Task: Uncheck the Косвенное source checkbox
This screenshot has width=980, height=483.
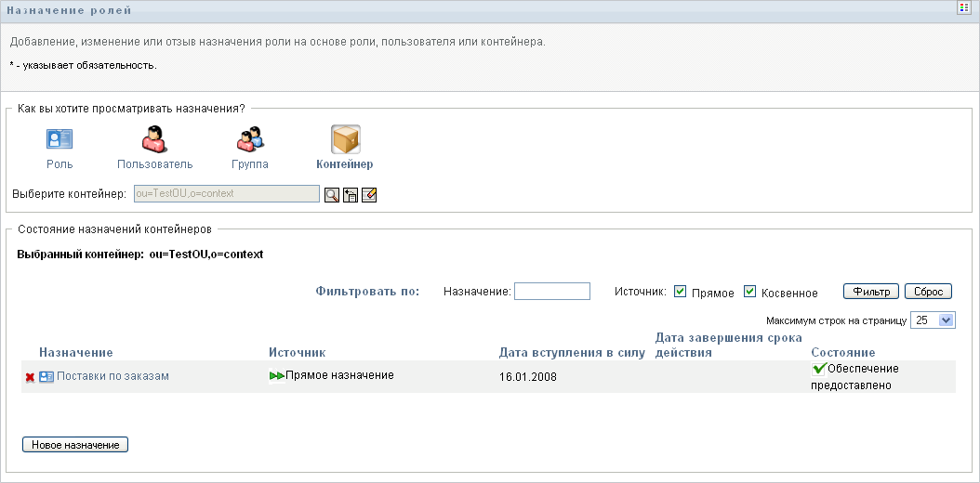Action: click(x=750, y=293)
